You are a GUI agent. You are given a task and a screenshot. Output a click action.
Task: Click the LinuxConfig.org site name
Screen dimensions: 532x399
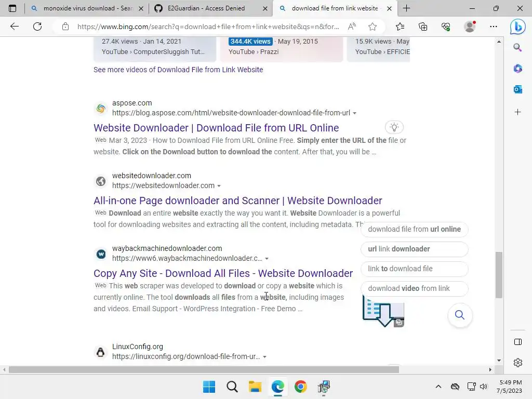(x=137, y=347)
